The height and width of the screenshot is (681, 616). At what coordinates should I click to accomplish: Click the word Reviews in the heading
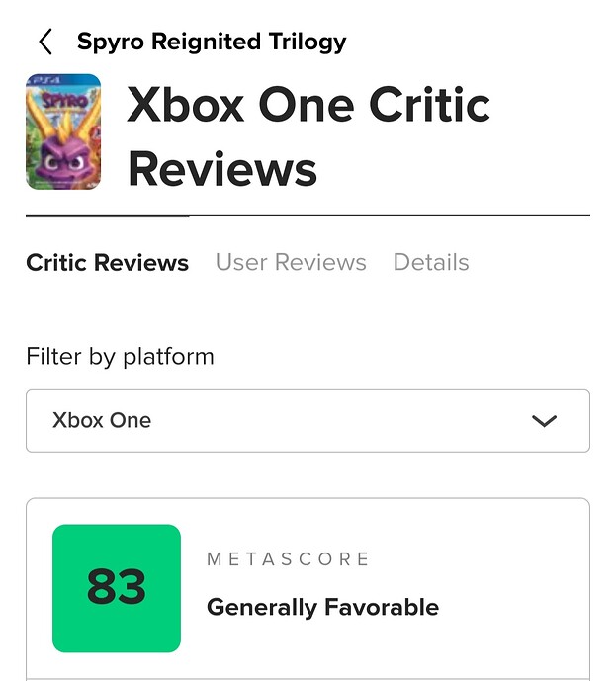(222, 168)
